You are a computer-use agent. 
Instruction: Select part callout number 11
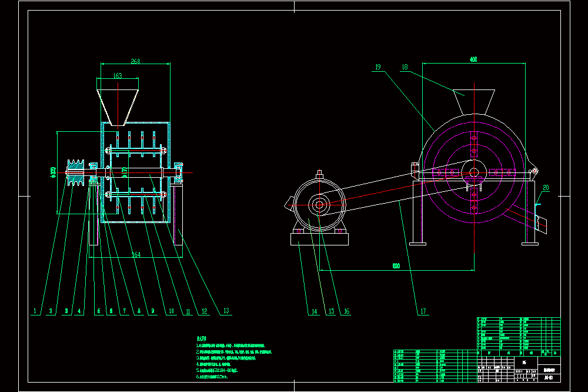coord(188,311)
